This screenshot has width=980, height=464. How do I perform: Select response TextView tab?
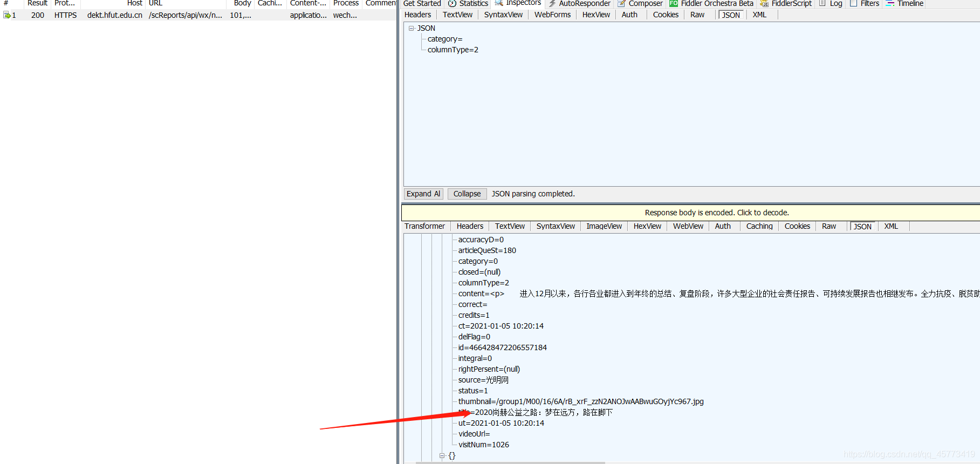[x=510, y=226]
